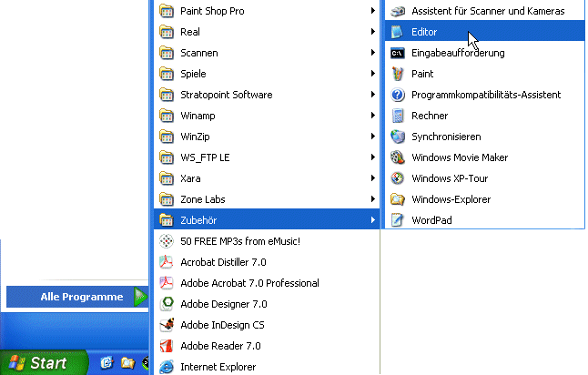Click the Paint palette icon
This screenshot has width=588, height=375.
tap(397, 74)
